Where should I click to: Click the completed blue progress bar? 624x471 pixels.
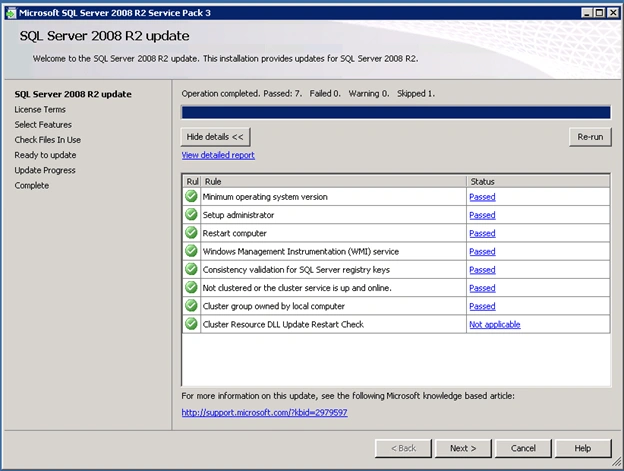tap(396, 113)
